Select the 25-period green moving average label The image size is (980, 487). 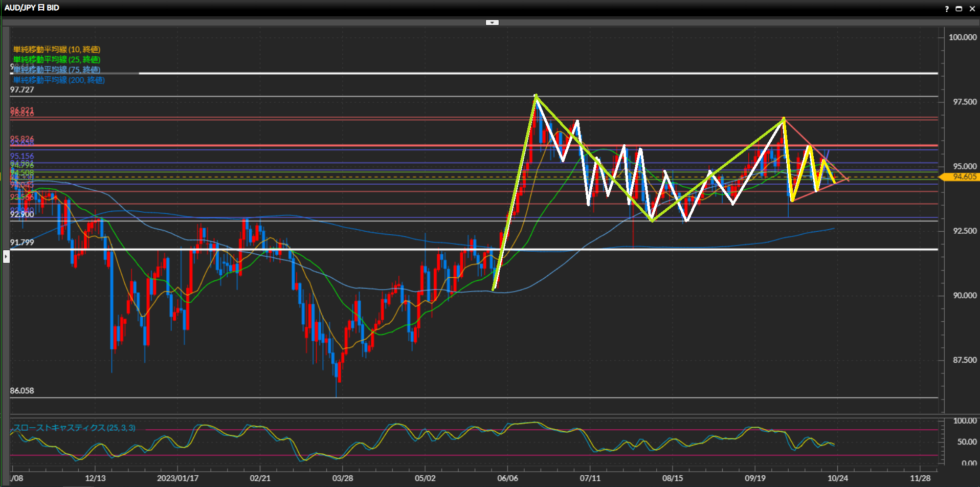57,59
